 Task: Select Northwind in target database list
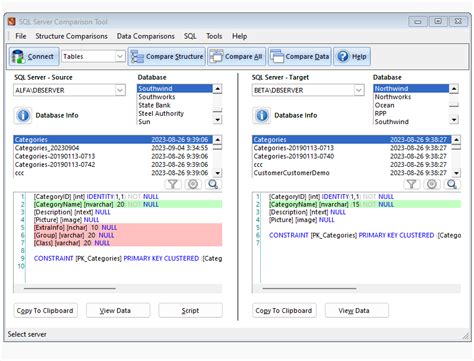pyautogui.click(x=411, y=88)
